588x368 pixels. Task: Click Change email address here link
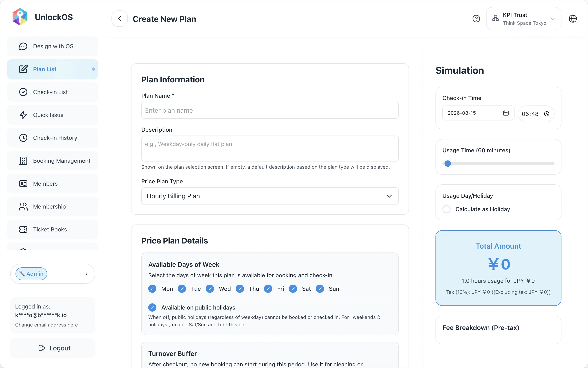46,325
